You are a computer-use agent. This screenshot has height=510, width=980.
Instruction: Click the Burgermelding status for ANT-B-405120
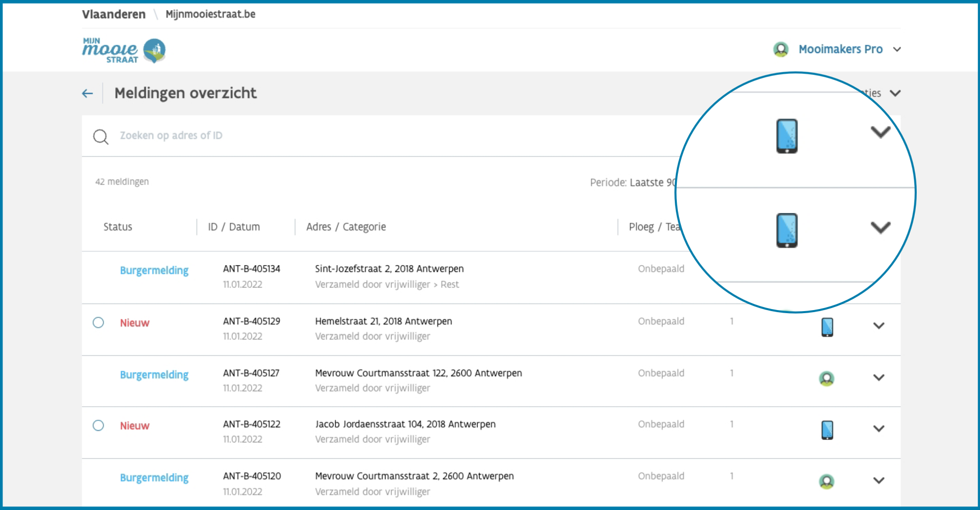[x=154, y=478]
